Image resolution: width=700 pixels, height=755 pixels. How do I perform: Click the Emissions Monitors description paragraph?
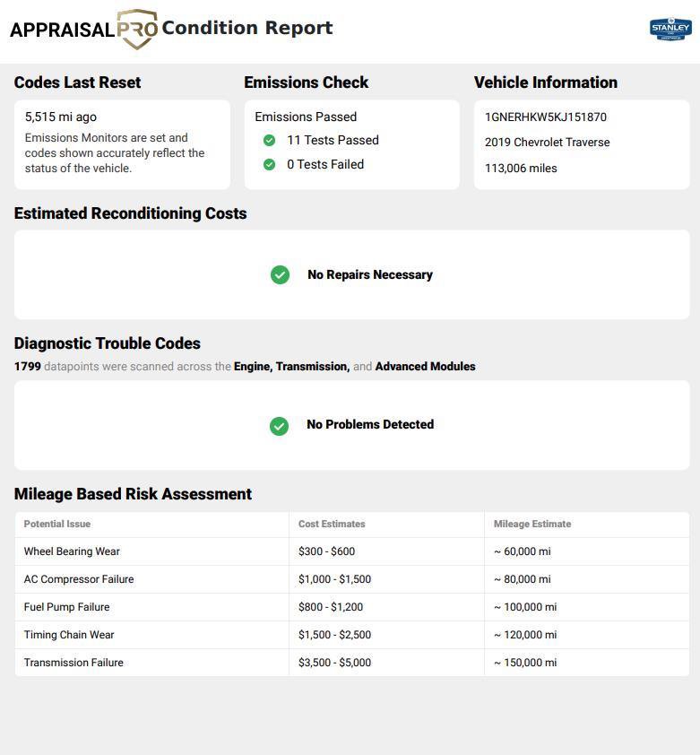pyautogui.click(x=115, y=153)
